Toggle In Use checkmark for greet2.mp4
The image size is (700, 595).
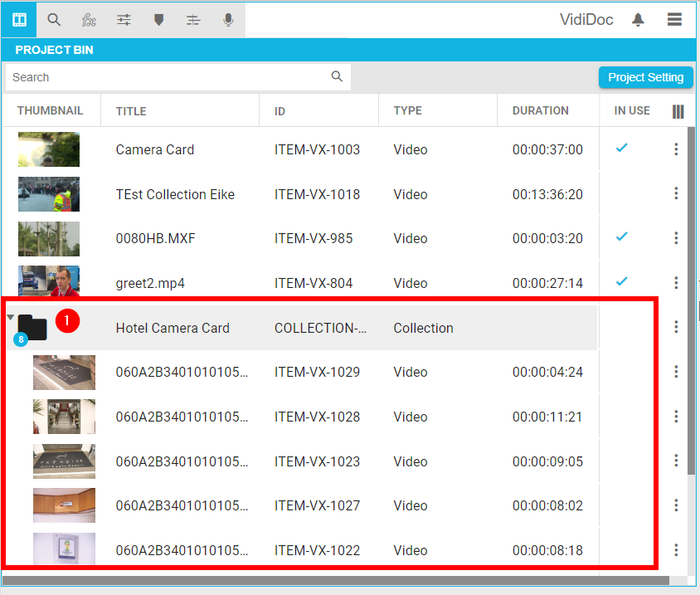[621, 280]
